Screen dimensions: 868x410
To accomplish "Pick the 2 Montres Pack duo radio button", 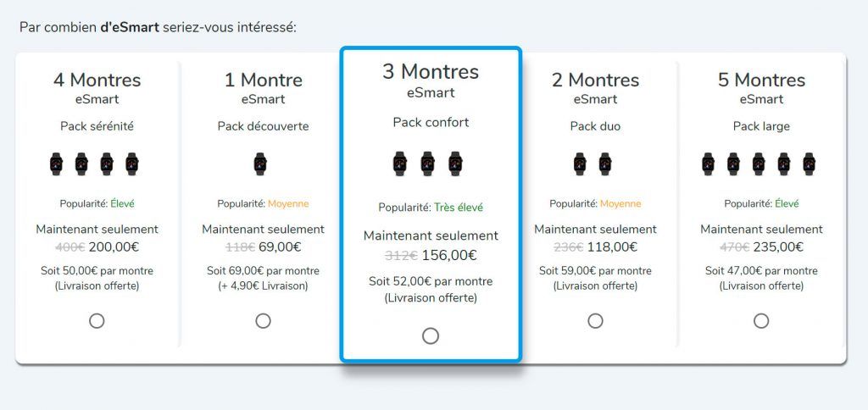I will pyautogui.click(x=595, y=321).
